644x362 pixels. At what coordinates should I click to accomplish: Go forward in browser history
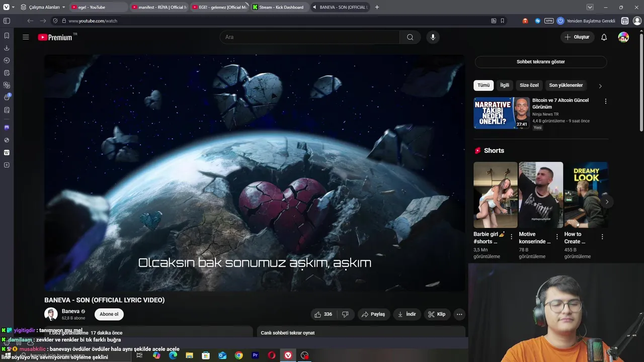tap(43, 21)
